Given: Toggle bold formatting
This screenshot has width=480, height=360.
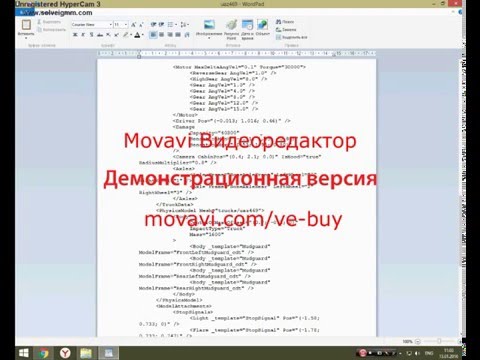Looking at the screenshot, I should (75, 35).
